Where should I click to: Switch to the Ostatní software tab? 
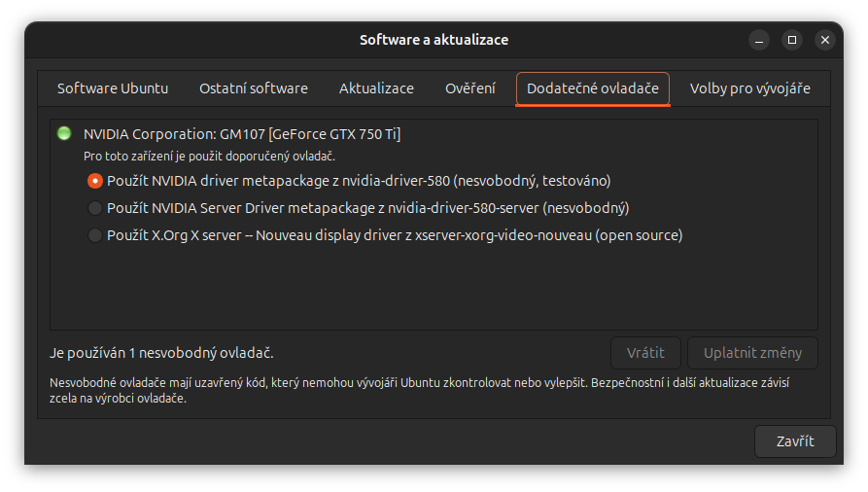[x=254, y=88]
